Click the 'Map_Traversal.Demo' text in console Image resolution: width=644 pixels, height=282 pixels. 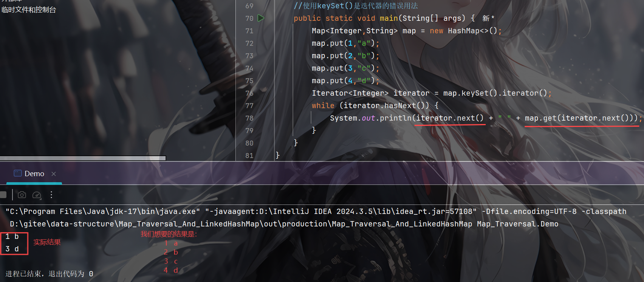[x=517, y=224]
